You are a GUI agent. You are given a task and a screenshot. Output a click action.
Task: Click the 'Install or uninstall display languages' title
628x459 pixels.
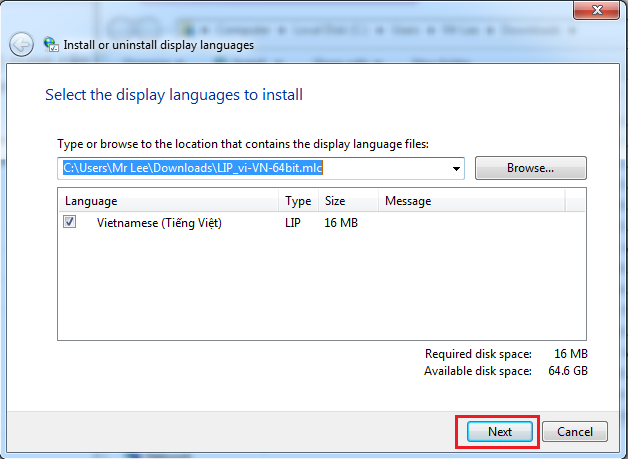tap(159, 45)
